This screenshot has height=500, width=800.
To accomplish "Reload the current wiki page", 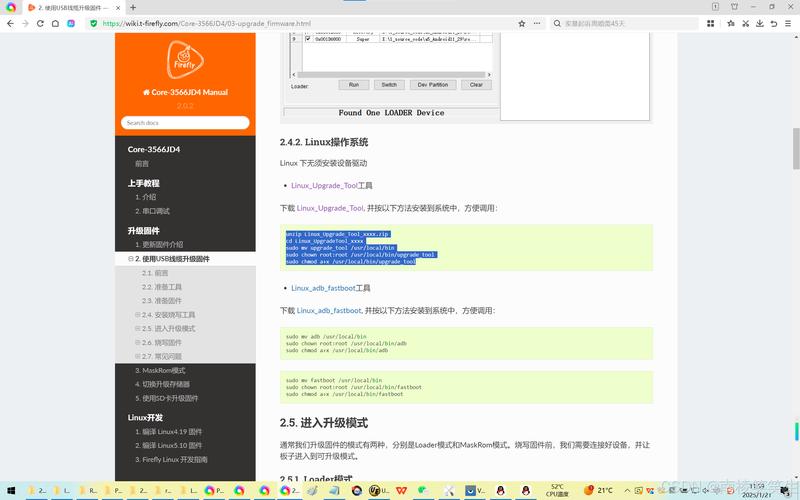I will (40, 23).
